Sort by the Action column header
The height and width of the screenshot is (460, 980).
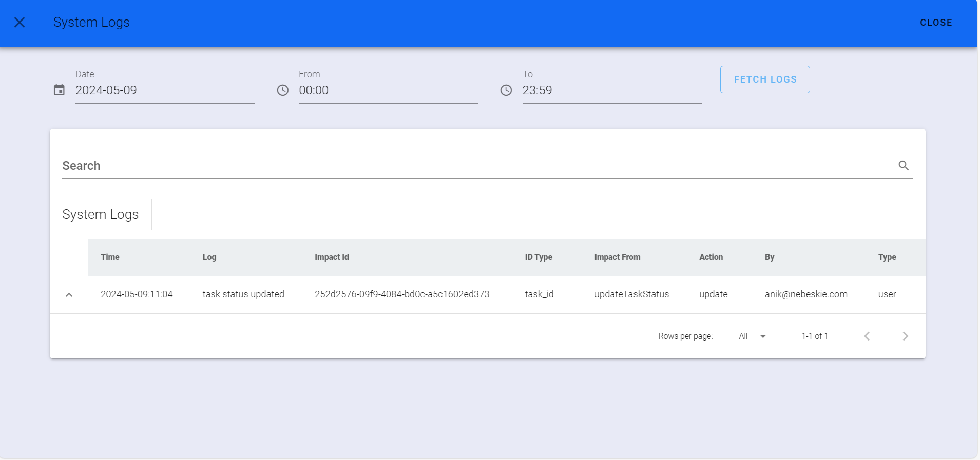710,257
